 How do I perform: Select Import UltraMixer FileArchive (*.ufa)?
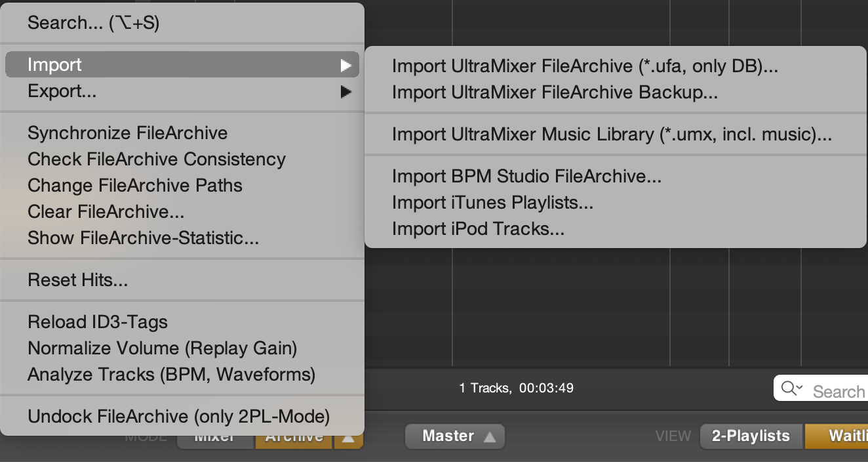pyautogui.click(x=585, y=66)
